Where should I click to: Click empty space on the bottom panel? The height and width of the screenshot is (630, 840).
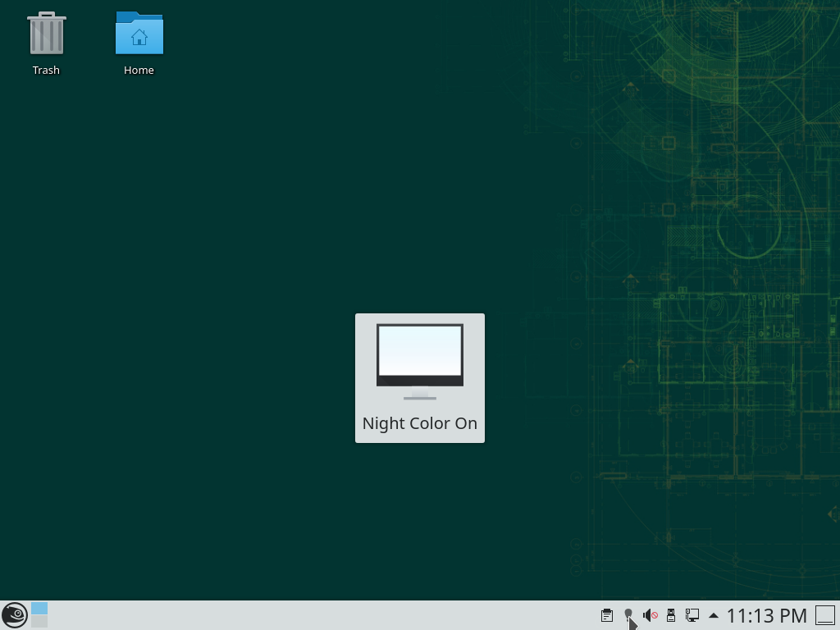tap(328, 615)
